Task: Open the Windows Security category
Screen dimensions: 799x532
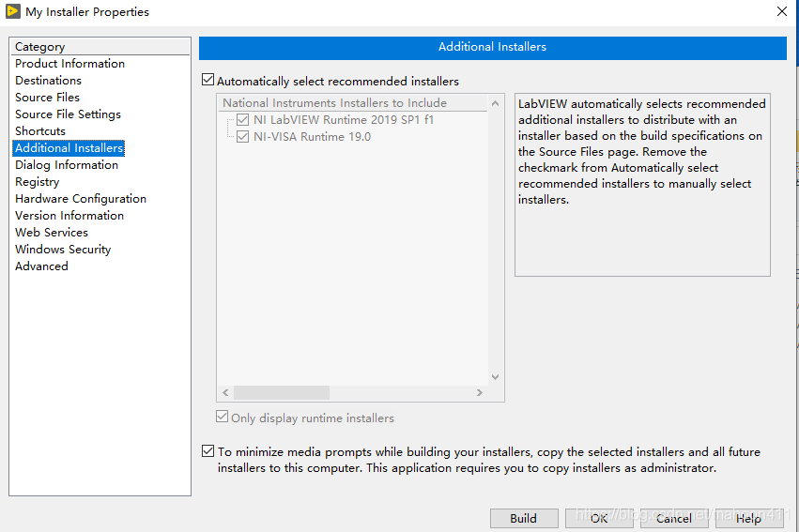Action: coord(63,250)
